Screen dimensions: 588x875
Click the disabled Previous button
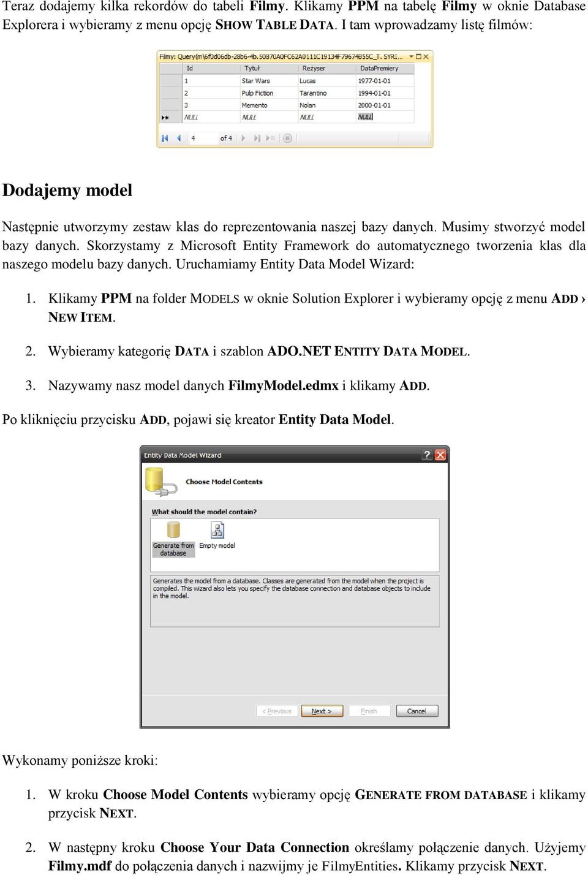coord(277,711)
